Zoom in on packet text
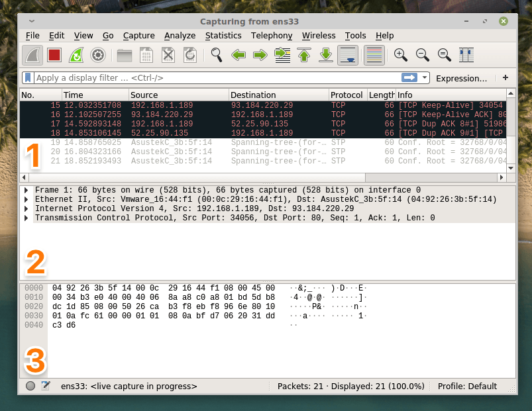532x411 pixels. tap(400, 55)
